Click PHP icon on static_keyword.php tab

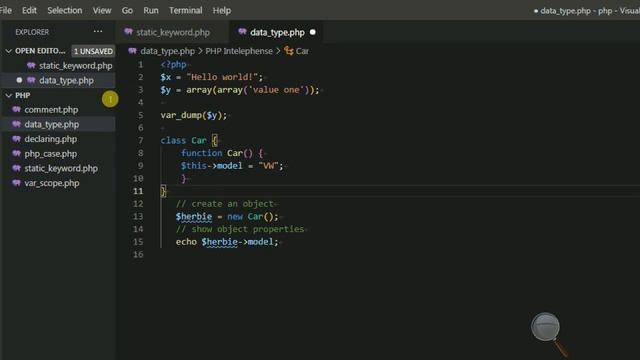click(x=129, y=32)
